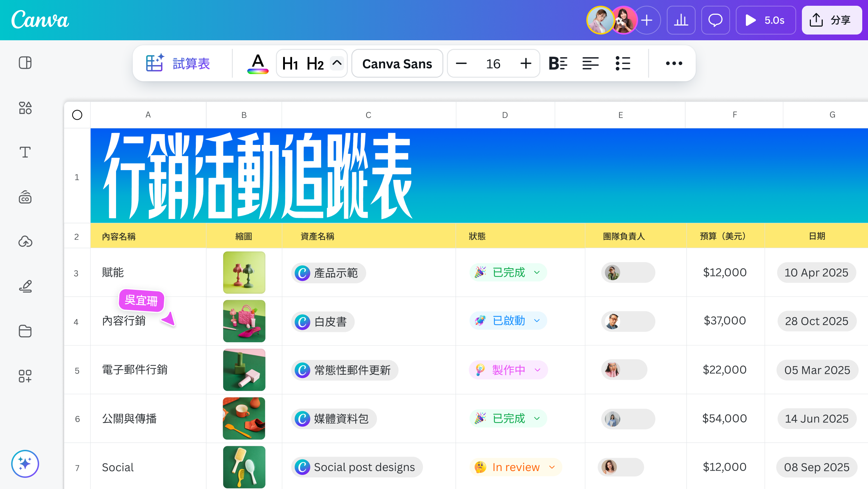Image resolution: width=868 pixels, height=489 pixels.
Task: Select the Draw pen tool in sidebar
Action: coord(25,286)
